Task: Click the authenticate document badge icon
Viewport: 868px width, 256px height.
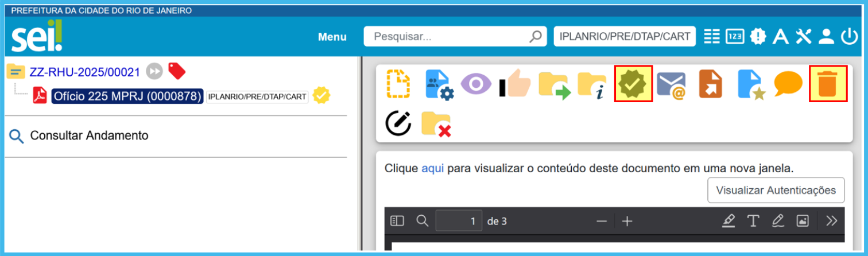Action: (633, 84)
